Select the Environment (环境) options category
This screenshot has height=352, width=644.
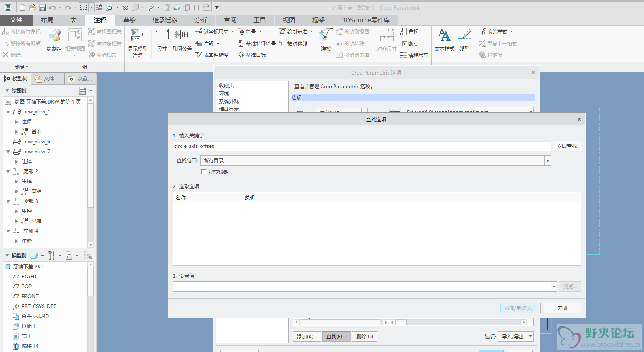click(x=224, y=94)
